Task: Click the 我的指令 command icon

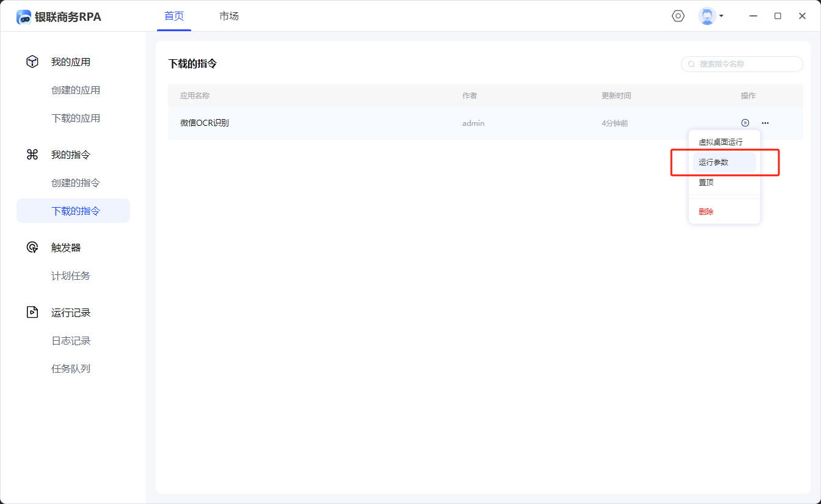Action: tap(32, 155)
